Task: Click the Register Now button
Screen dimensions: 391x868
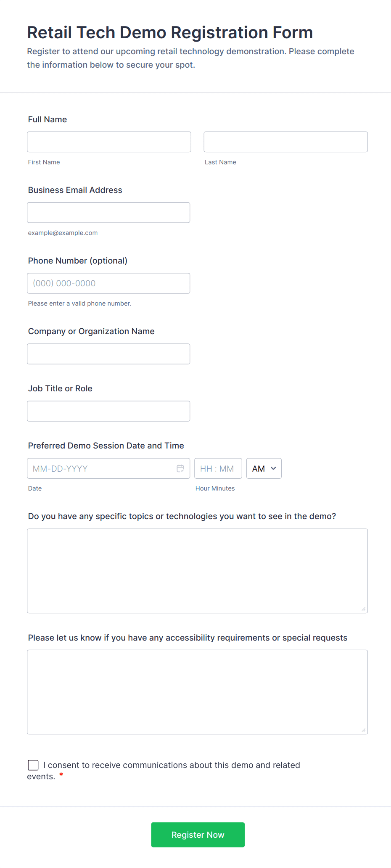Action: (x=198, y=834)
